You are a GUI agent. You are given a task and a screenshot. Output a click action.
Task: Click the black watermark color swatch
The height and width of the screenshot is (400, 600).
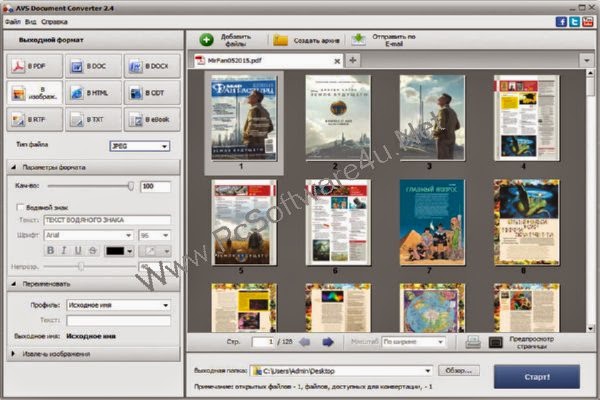[115, 251]
